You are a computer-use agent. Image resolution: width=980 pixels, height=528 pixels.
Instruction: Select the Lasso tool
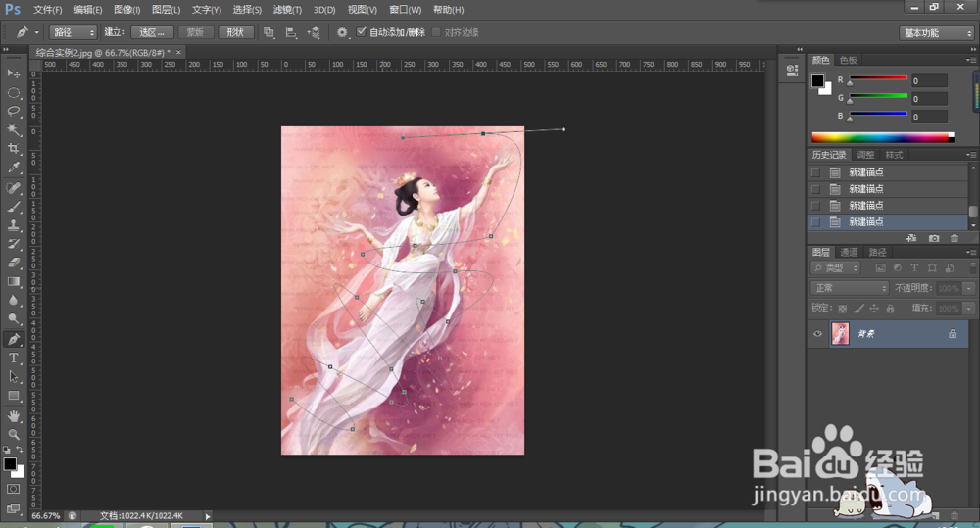coord(13,112)
